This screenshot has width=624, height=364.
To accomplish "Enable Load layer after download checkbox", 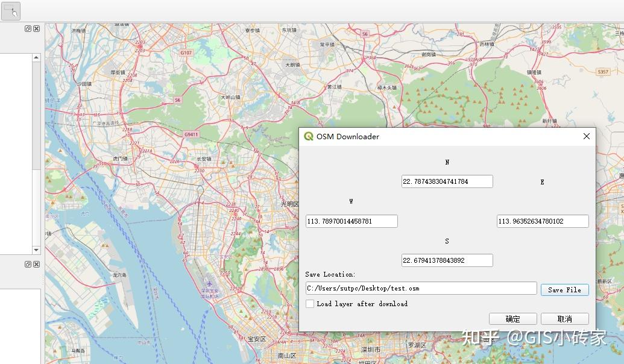I will [x=310, y=304].
